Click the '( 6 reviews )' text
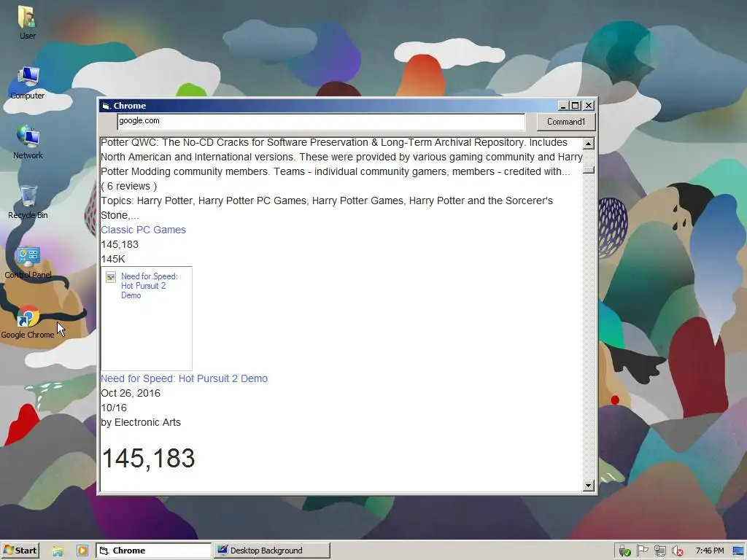Viewport: 747px width, 560px height. pos(128,186)
